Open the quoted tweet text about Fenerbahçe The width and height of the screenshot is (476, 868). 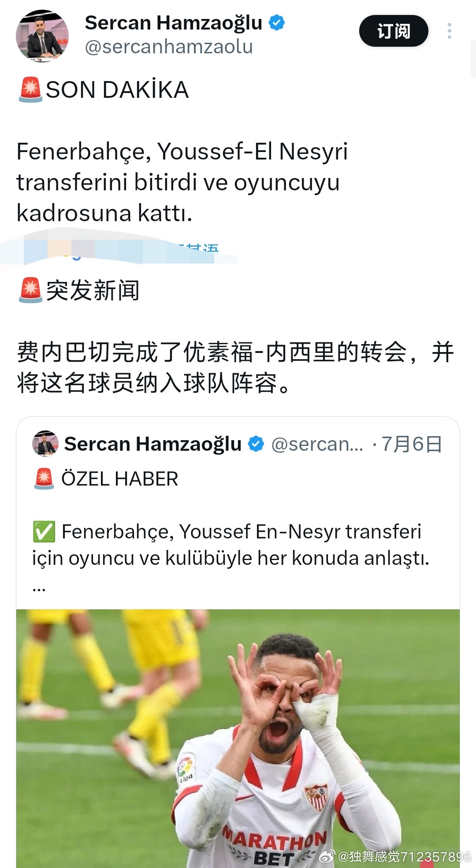231,545
